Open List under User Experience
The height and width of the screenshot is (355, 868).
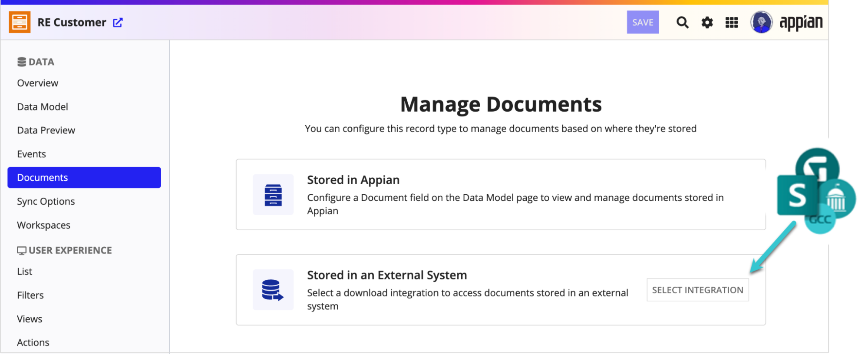coord(25,272)
